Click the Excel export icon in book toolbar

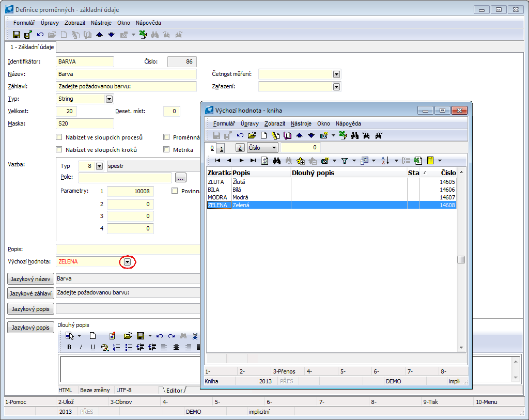coord(418,161)
